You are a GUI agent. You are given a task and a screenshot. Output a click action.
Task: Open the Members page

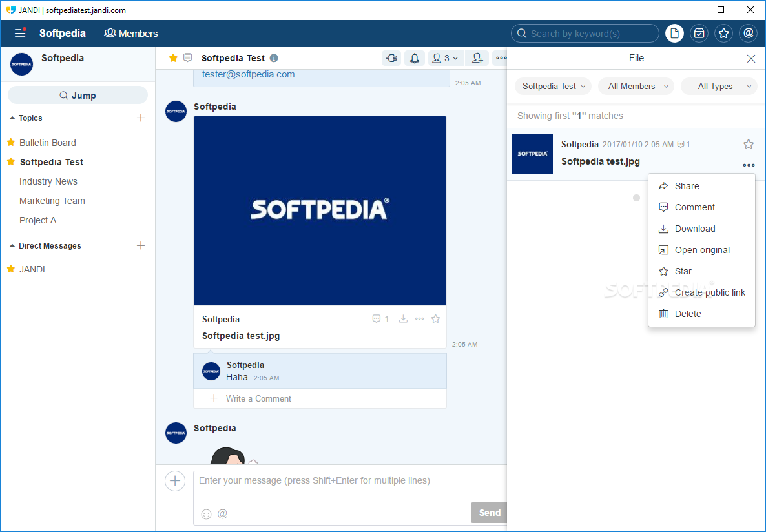pyautogui.click(x=131, y=33)
